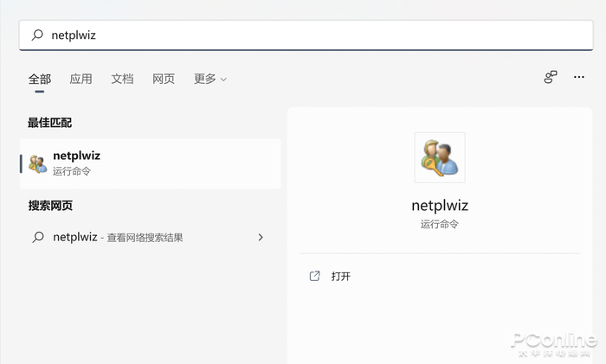Viewport: 606px width, 364px height.
Task: Select the netplwiz best match result
Action: click(x=151, y=163)
